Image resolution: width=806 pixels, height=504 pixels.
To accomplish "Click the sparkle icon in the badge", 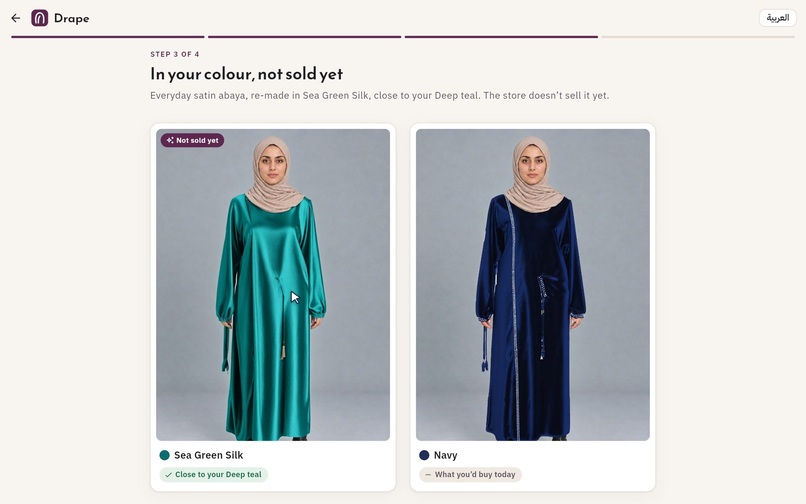I will pyautogui.click(x=170, y=140).
